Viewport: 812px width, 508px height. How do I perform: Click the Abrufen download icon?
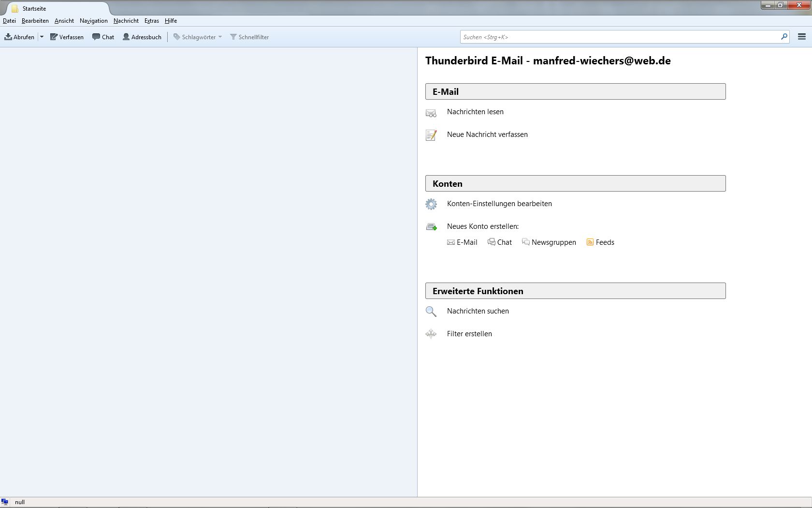click(x=8, y=37)
